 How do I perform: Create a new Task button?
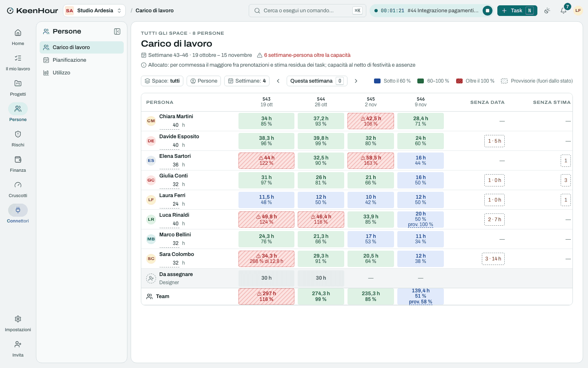coord(517,11)
